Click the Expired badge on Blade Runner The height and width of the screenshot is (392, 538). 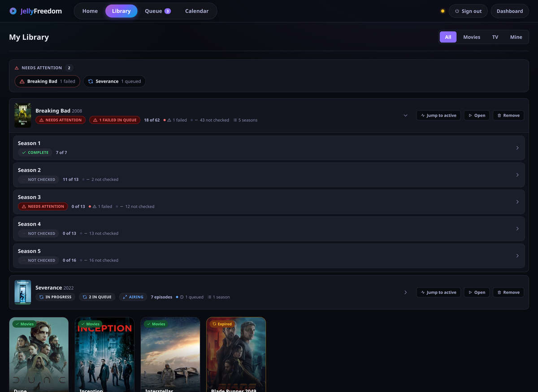[x=222, y=324]
